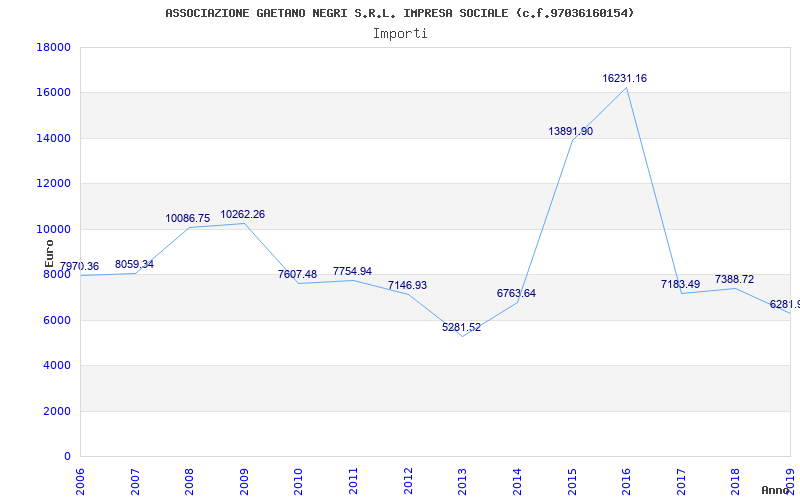Image resolution: width=800 pixels, height=500 pixels.
Task: Click the 2009 x-axis year label
Action: 244,481
